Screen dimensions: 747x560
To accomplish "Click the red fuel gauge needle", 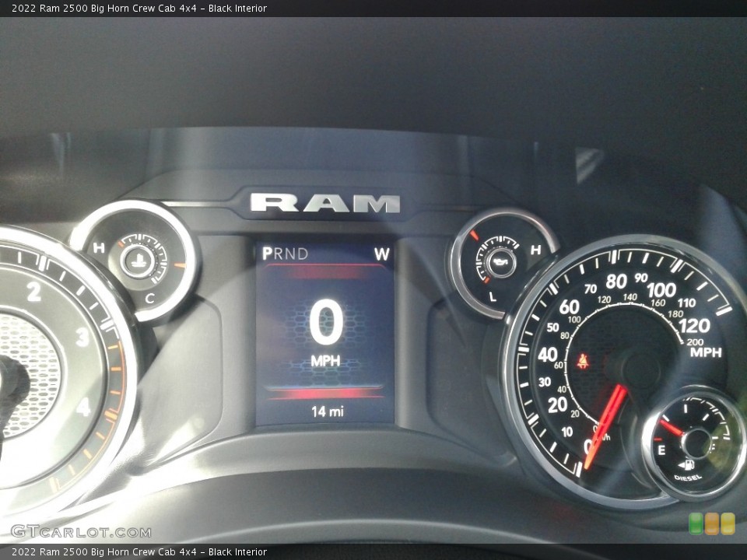I will click(672, 427).
